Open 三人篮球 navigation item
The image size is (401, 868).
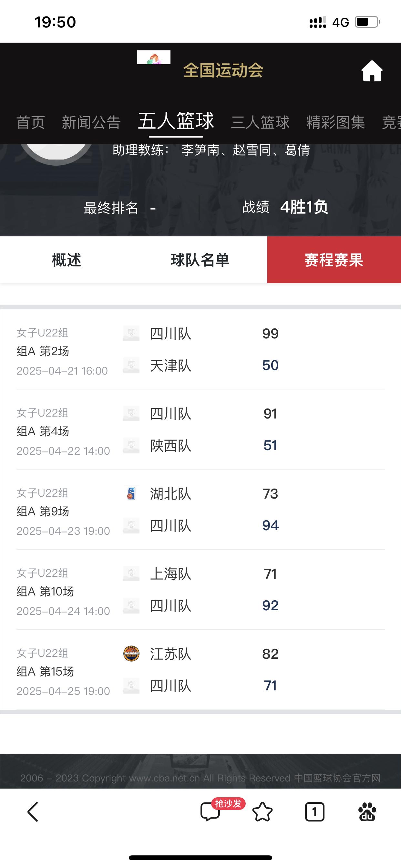point(260,122)
